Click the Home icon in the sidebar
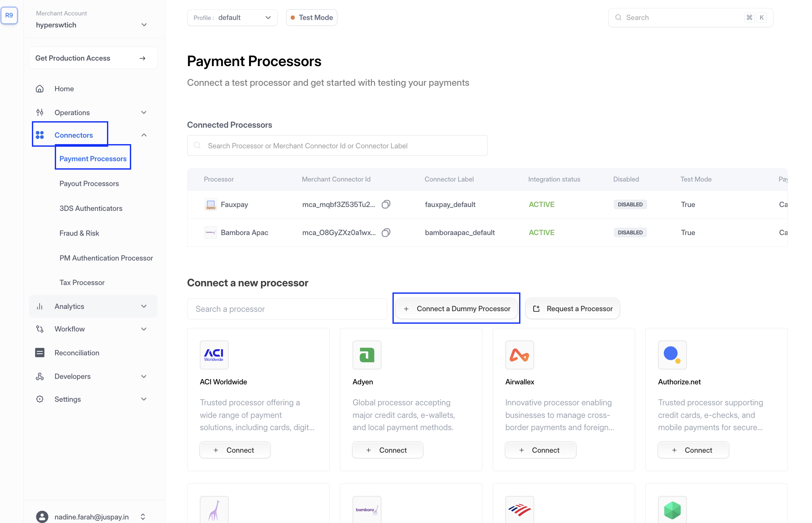Viewport: 812px width, 523px height. [x=40, y=89]
